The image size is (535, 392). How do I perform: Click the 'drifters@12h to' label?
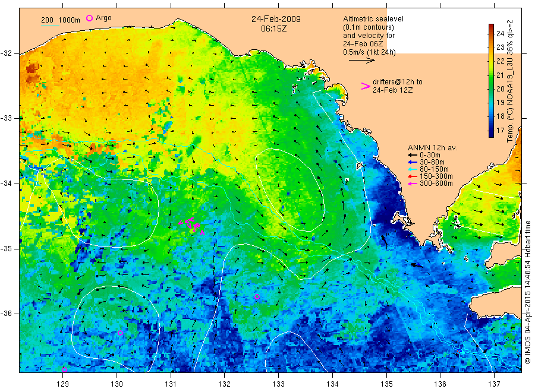coord(398,82)
